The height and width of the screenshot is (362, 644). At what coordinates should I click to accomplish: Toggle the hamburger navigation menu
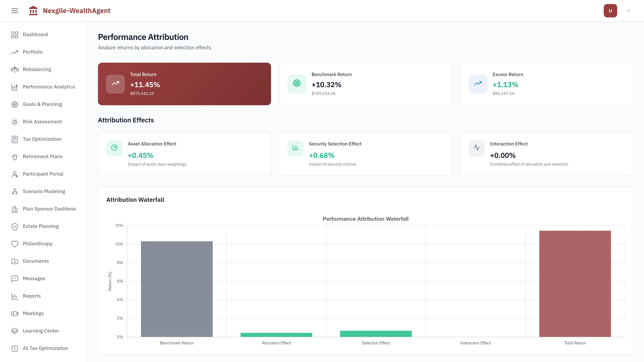tap(14, 11)
